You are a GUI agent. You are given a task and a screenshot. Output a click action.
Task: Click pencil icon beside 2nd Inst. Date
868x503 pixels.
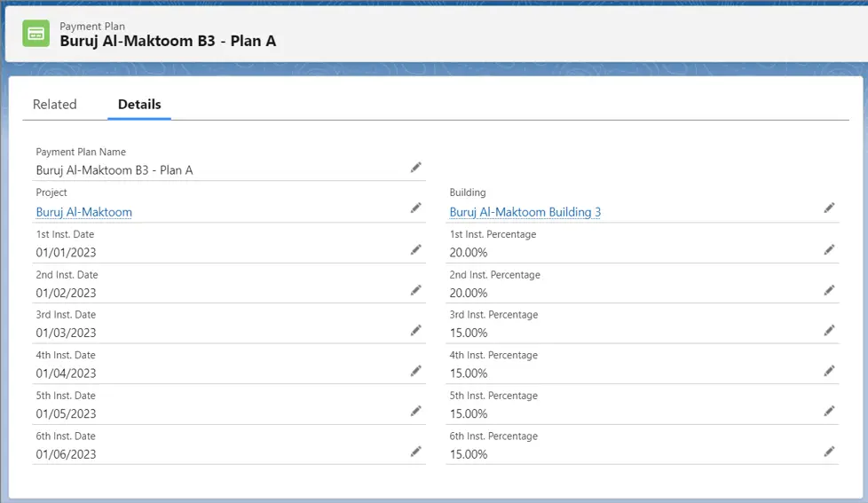(x=415, y=290)
